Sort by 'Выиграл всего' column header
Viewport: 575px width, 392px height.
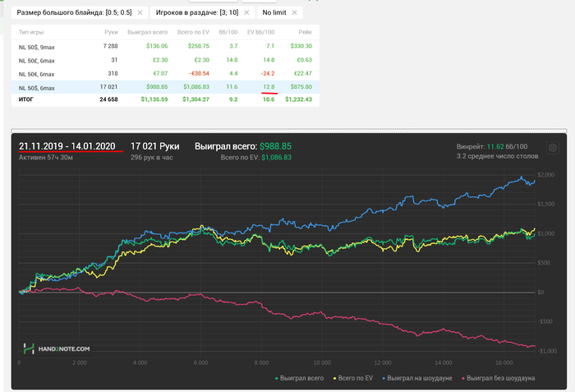[x=147, y=32]
